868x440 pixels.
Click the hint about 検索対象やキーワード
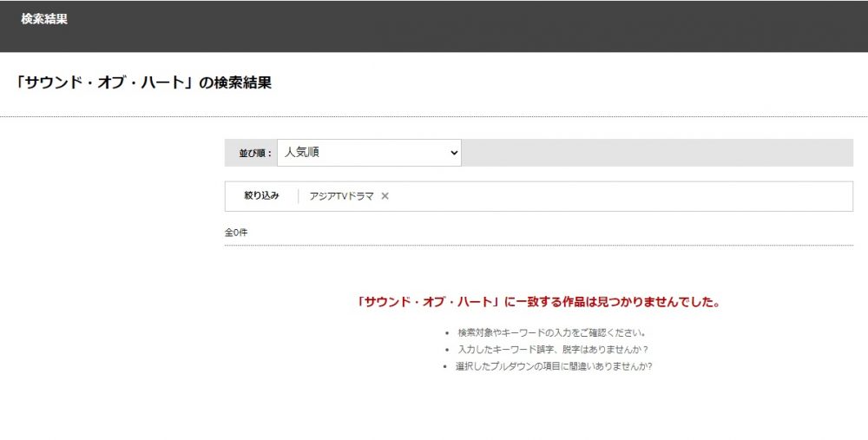coord(551,333)
